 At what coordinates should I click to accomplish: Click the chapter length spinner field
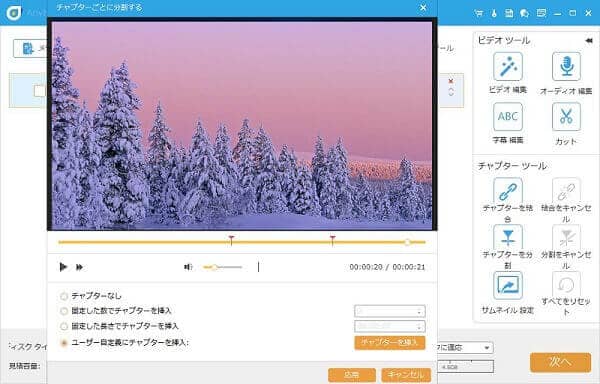390,326
